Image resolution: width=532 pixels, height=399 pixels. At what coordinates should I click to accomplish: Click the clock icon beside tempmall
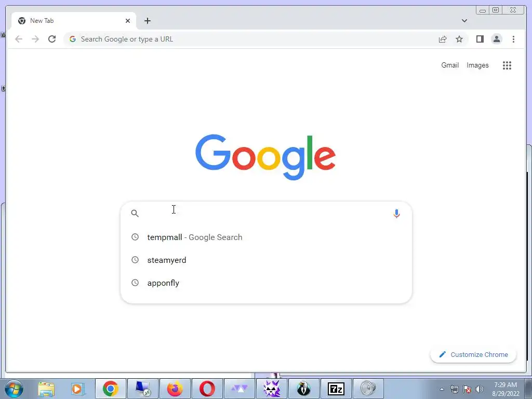pyautogui.click(x=135, y=237)
